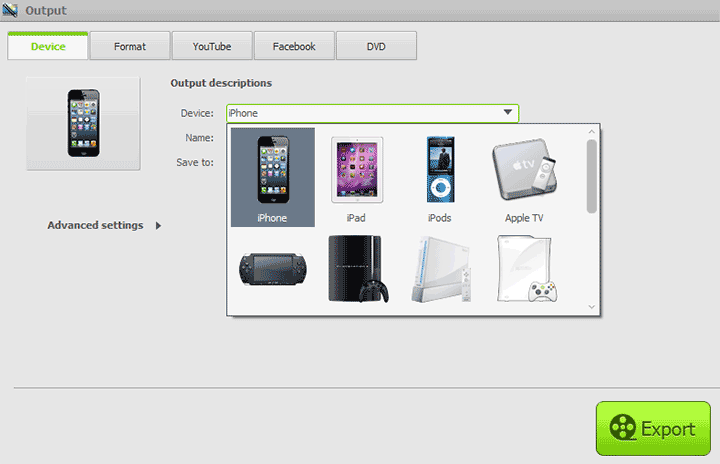Switch to the Device tab
The width and height of the screenshot is (720, 464).
[48, 46]
